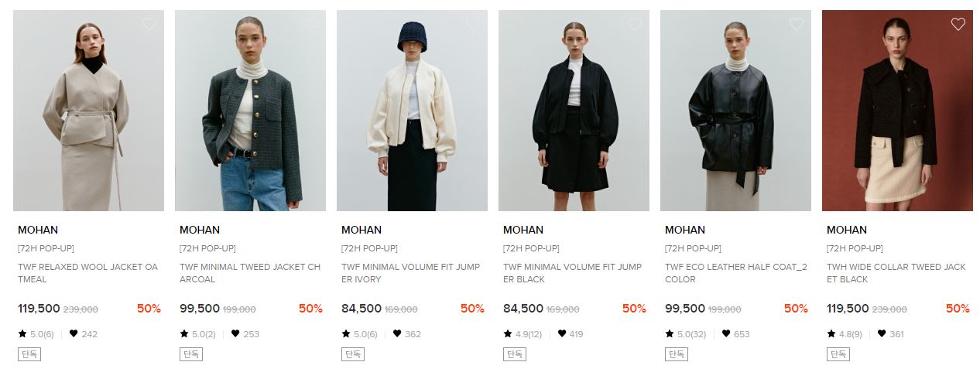The width and height of the screenshot is (980, 386).
Task: Toggle wishlist heart on charcoal tweed jacket
Action: [311, 24]
